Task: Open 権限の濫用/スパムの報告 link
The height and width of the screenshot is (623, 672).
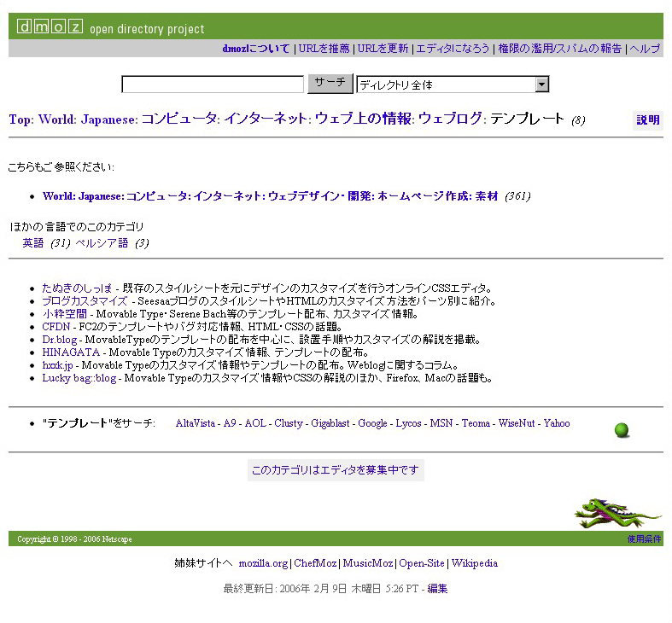Action: tap(559, 49)
